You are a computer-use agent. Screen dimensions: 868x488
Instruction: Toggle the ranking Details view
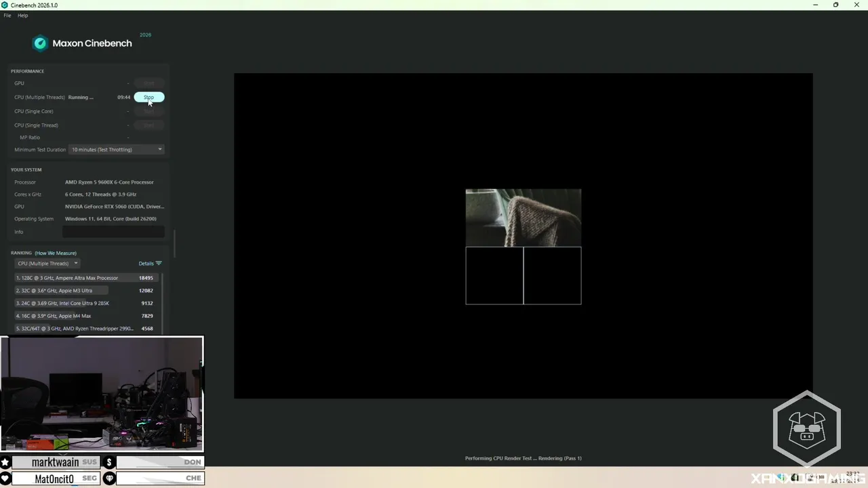[x=150, y=264]
